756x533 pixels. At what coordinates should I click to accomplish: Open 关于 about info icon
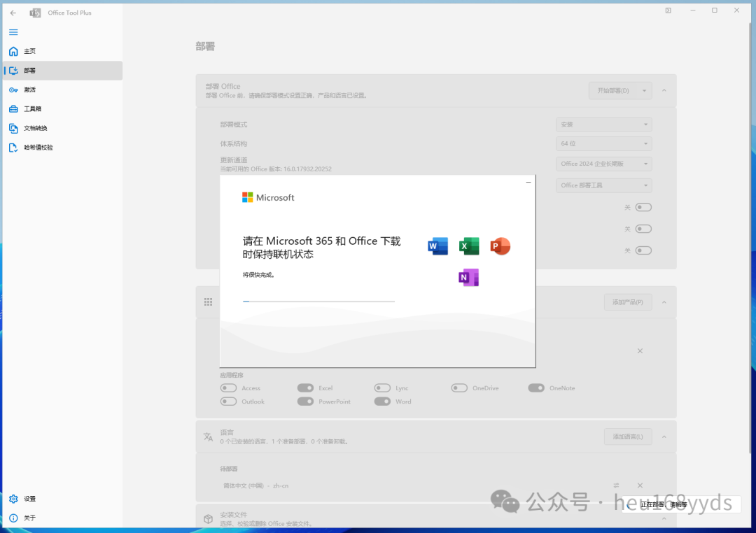click(x=13, y=518)
